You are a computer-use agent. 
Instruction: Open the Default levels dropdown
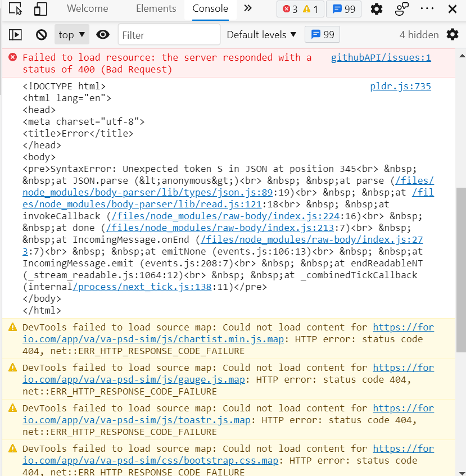click(261, 34)
